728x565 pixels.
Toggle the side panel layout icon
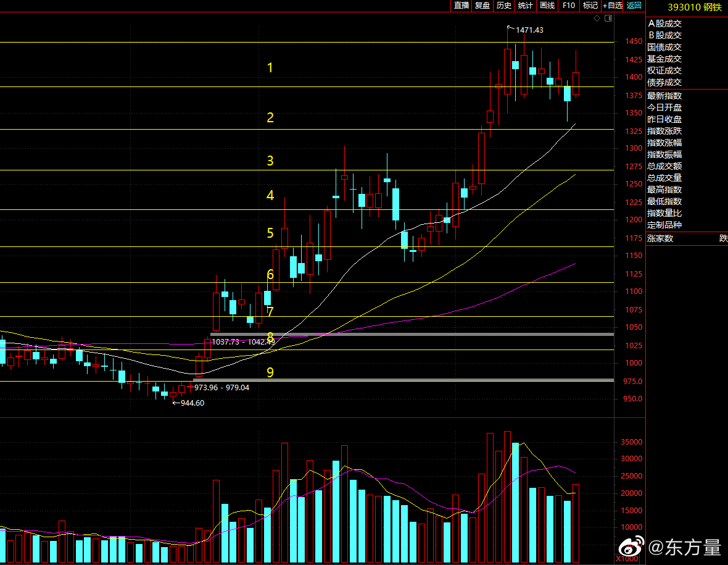(x=608, y=19)
